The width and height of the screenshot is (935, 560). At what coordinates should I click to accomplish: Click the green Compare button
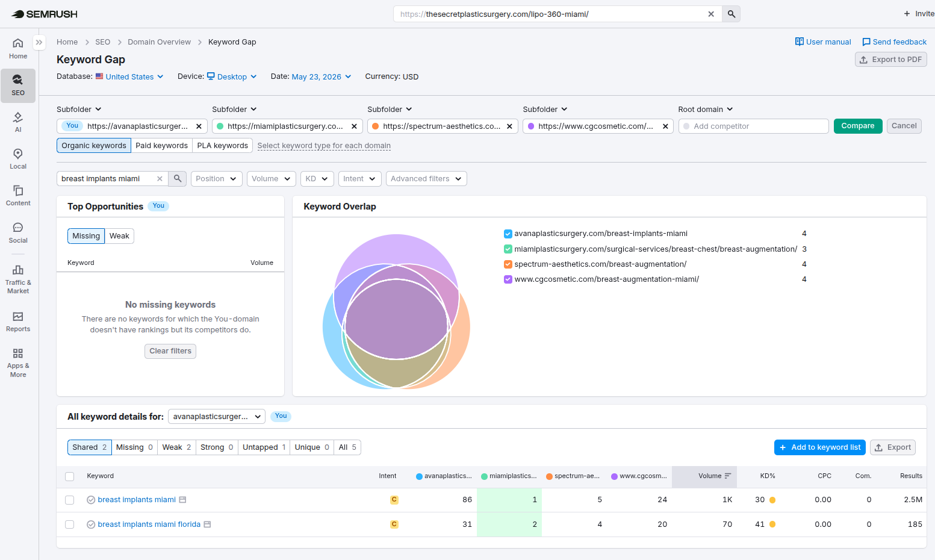tap(858, 126)
